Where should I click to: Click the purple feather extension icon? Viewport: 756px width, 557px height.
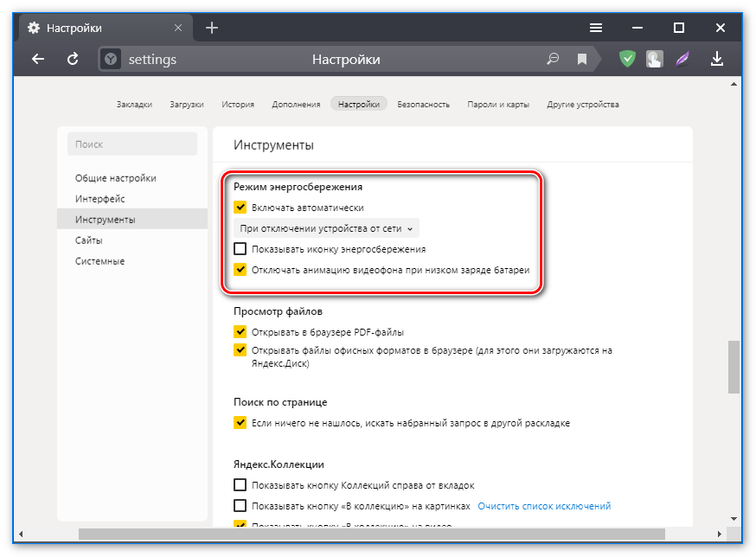tap(683, 60)
